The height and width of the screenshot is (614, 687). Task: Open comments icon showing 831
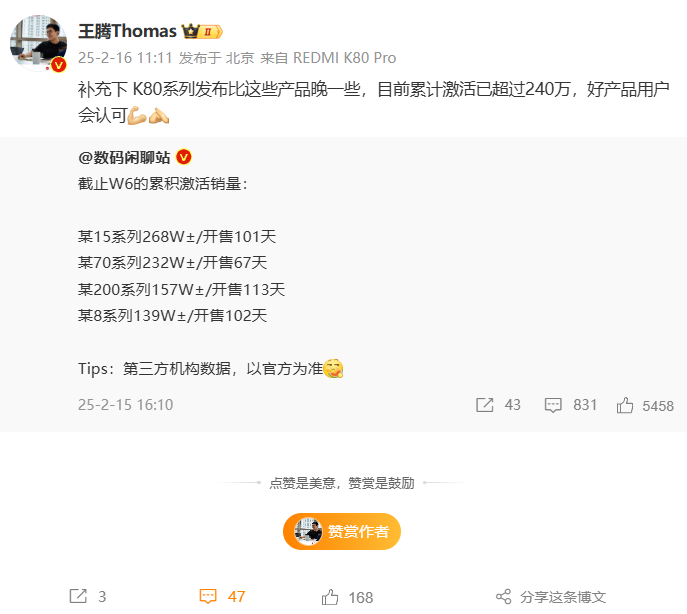click(553, 405)
